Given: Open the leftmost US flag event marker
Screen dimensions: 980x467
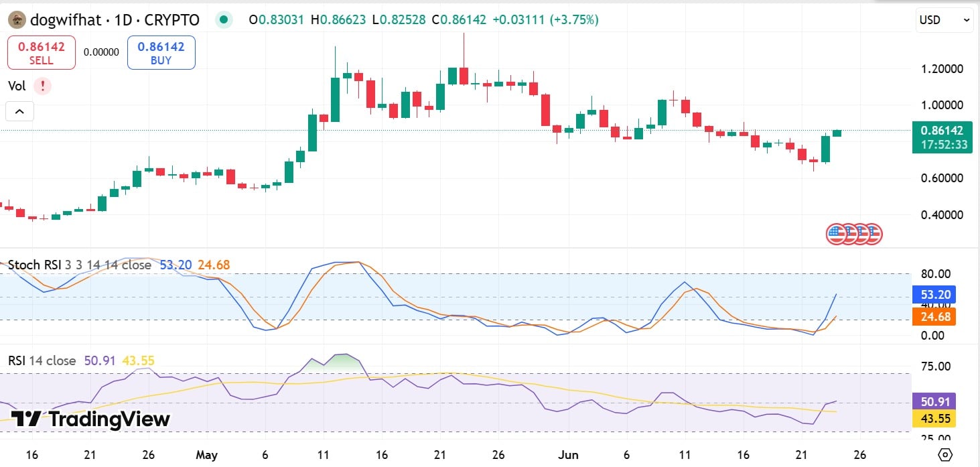Looking at the screenshot, I should [835, 234].
